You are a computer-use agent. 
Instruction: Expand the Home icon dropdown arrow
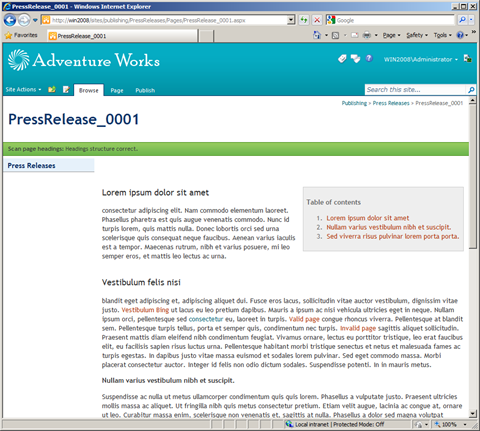point(326,35)
